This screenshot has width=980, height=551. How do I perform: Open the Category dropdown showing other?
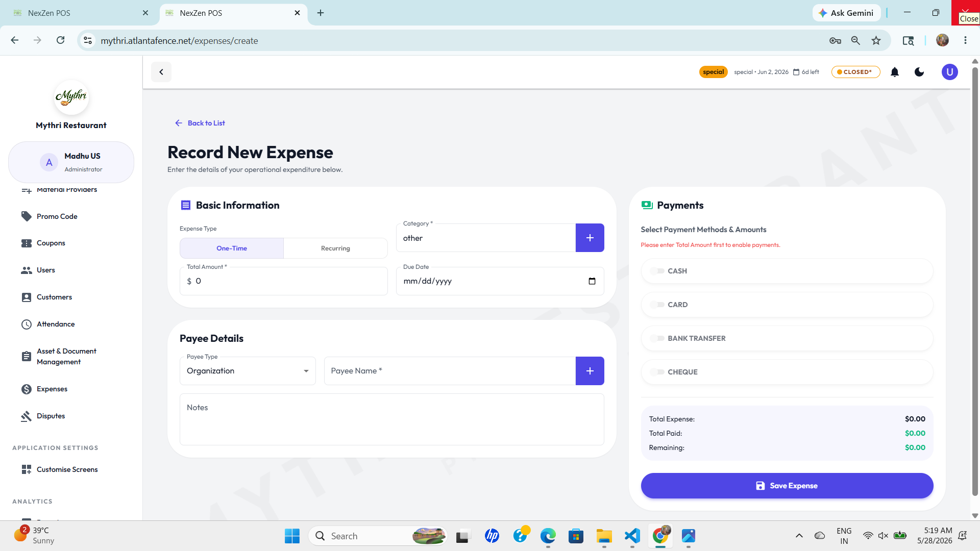click(x=485, y=238)
